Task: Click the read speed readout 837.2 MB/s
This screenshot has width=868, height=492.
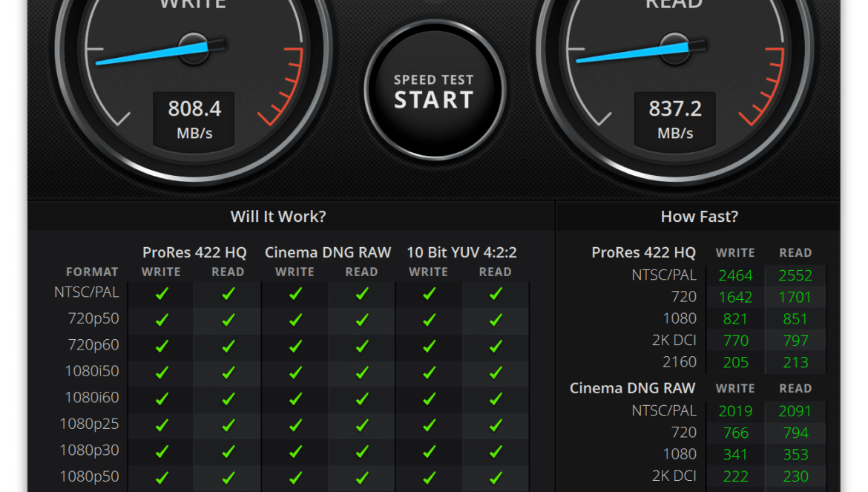Action: click(675, 120)
